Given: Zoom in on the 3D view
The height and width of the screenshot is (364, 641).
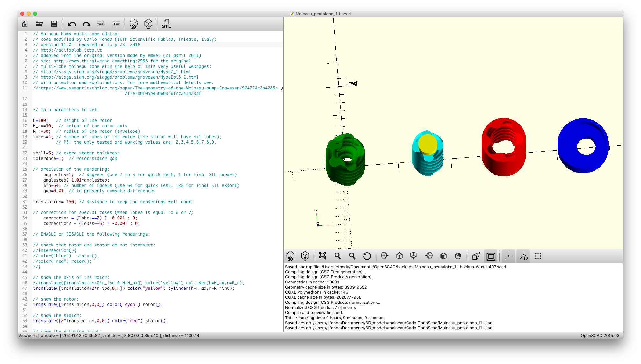Looking at the screenshot, I should pyautogui.click(x=337, y=256).
